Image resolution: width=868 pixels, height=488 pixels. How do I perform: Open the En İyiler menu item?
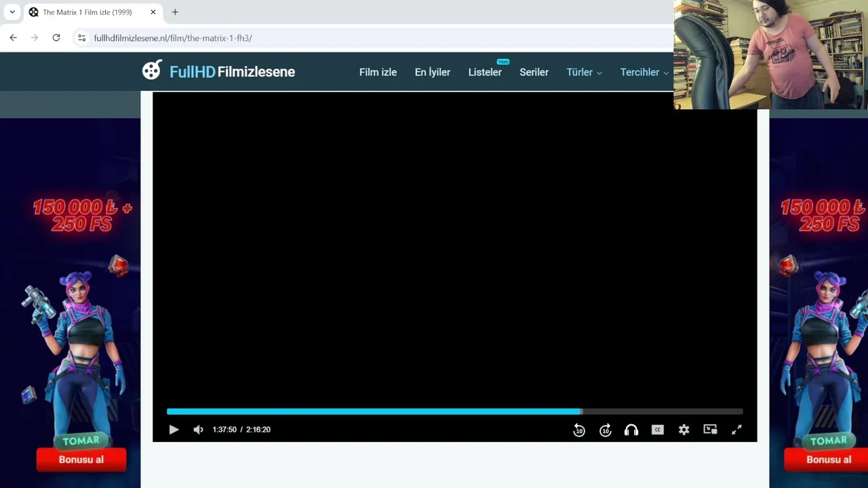click(433, 72)
